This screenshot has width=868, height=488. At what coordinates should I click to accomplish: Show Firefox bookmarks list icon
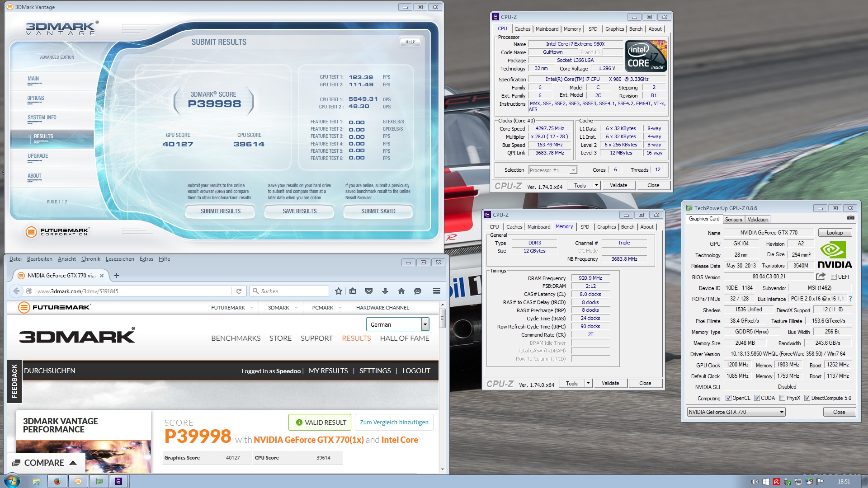pyautogui.click(x=353, y=291)
